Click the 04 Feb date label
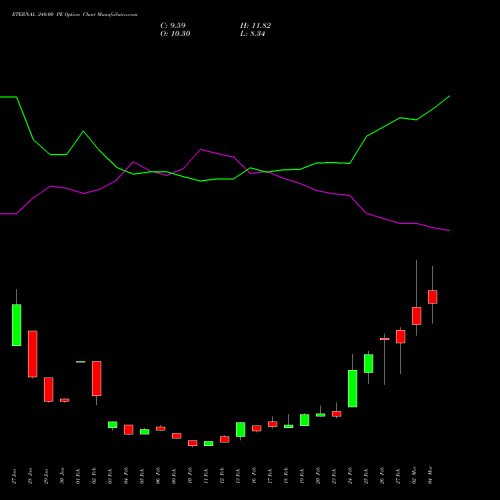The width and height of the screenshot is (500, 500). (x=127, y=476)
